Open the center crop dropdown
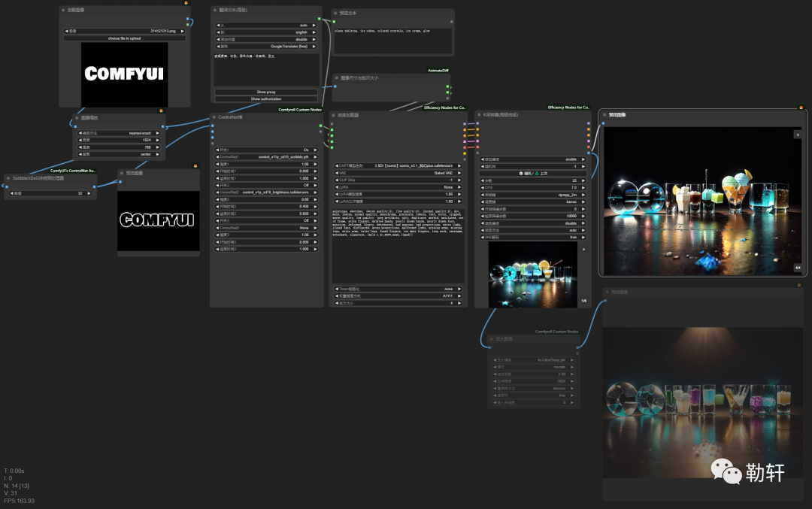 click(x=119, y=154)
